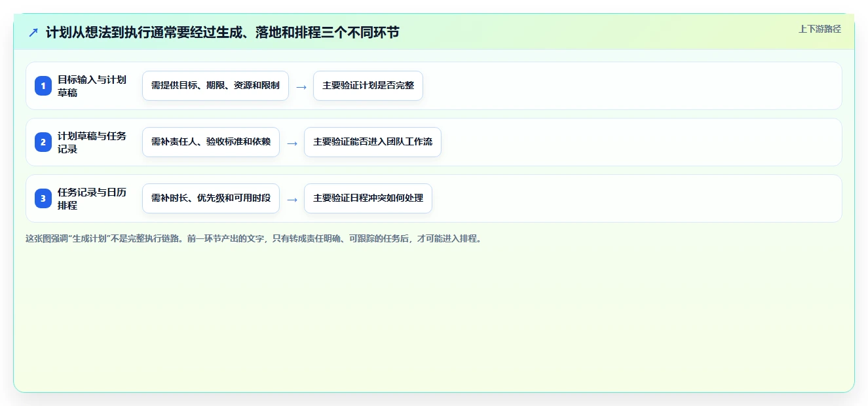The width and height of the screenshot is (868, 406).
Task: Click the "上下游路径" label in the header
Action: click(x=820, y=29)
